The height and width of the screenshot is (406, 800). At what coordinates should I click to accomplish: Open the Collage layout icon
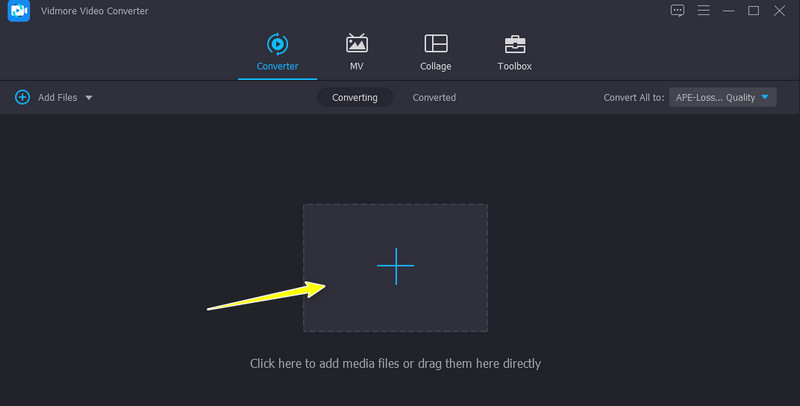(436, 44)
